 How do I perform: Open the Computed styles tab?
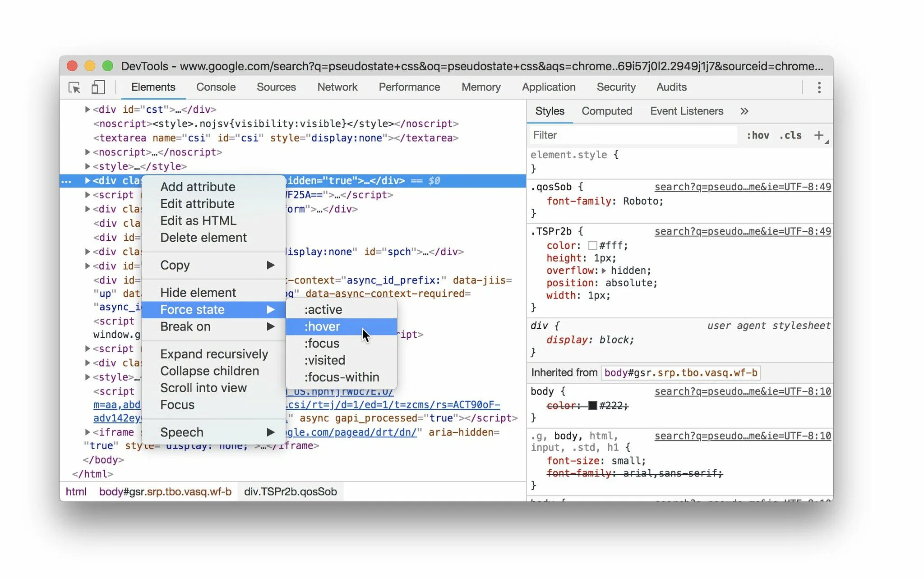pos(606,111)
